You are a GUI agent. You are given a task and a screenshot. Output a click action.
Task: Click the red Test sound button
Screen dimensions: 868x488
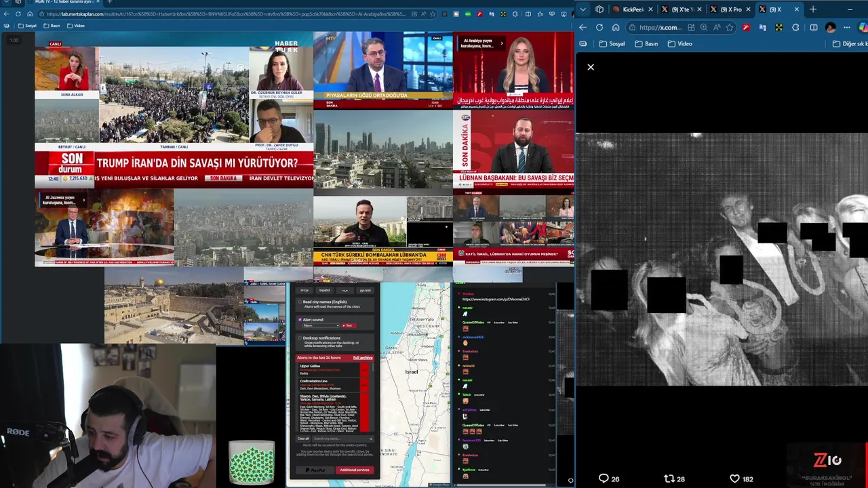tap(348, 325)
